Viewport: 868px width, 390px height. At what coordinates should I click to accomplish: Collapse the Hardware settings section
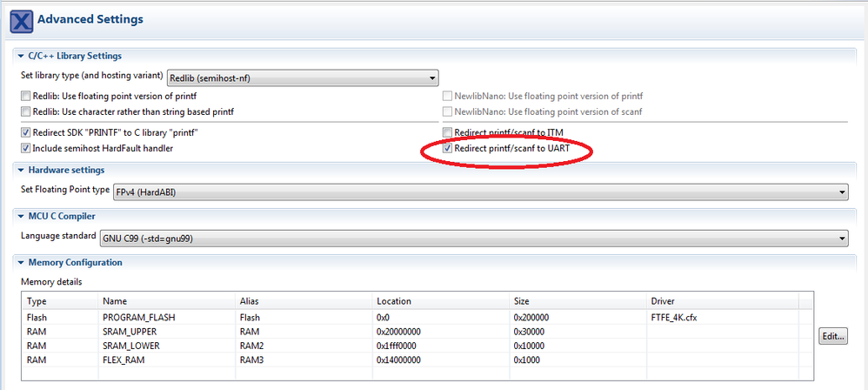click(x=21, y=170)
